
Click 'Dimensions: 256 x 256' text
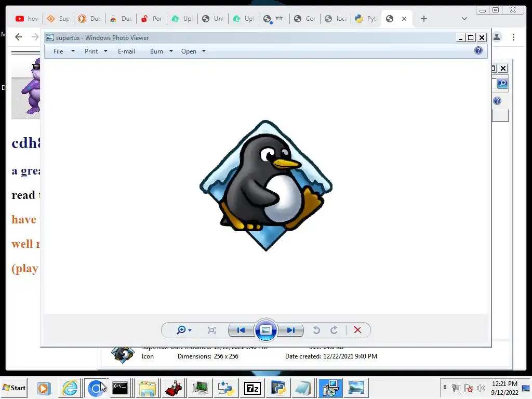pyautogui.click(x=208, y=356)
